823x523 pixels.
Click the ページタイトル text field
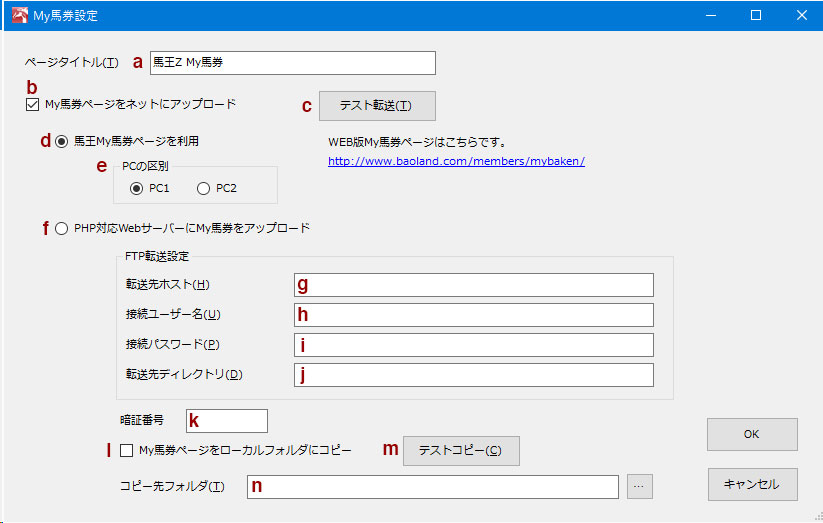292,62
